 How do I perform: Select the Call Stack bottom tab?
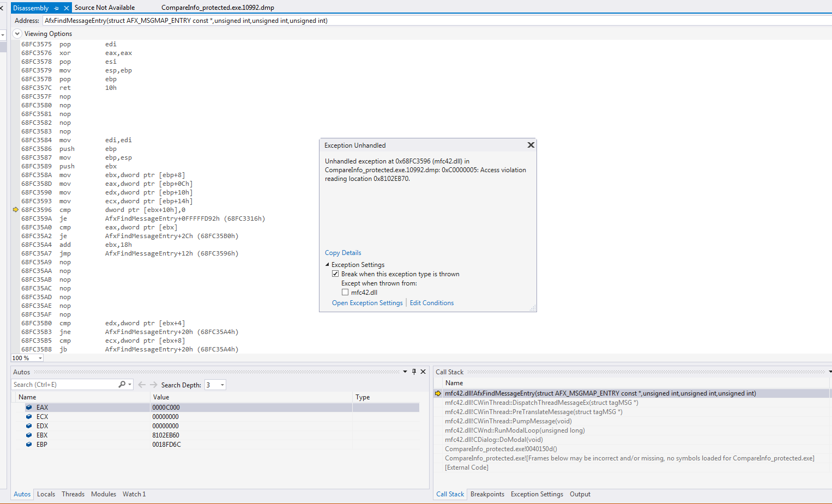click(x=450, y=494)
